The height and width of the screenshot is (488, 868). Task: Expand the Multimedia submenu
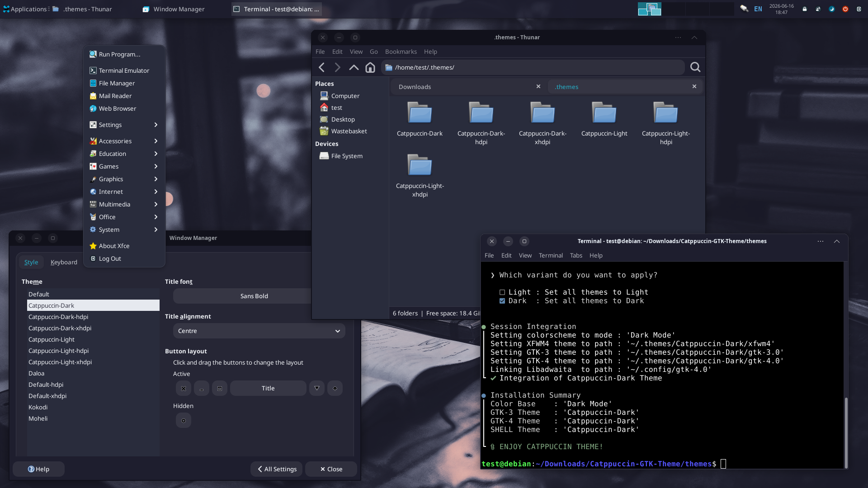(x=124, y=204)
